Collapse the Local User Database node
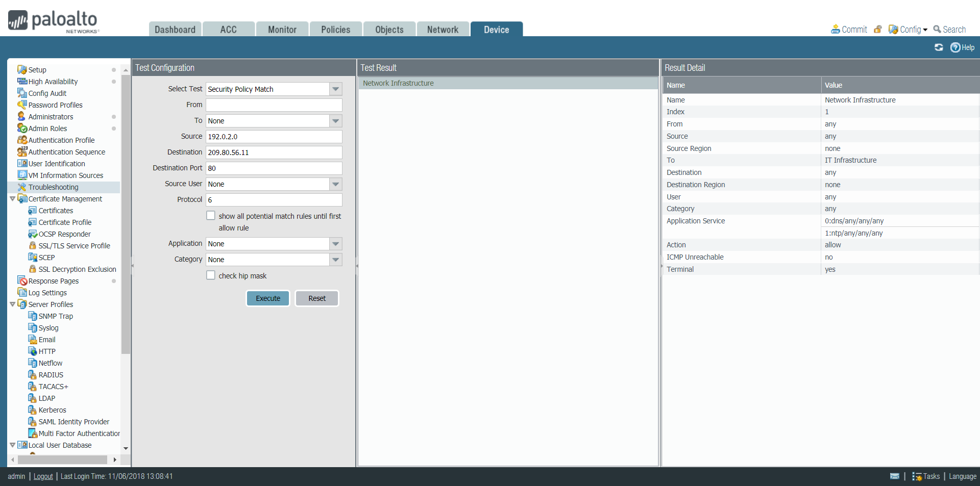 point(12,445)
